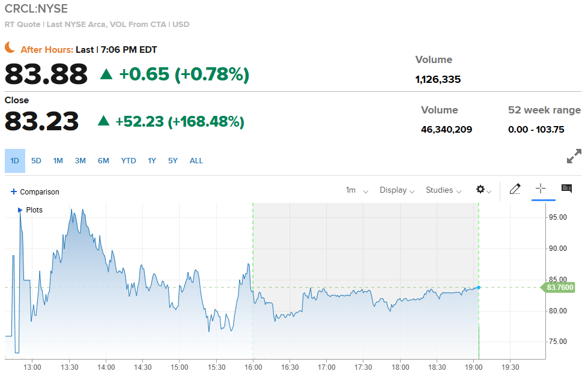Select the pencil drawing tool
This screenshot has width=588, height=371.
tap(515, 189)
